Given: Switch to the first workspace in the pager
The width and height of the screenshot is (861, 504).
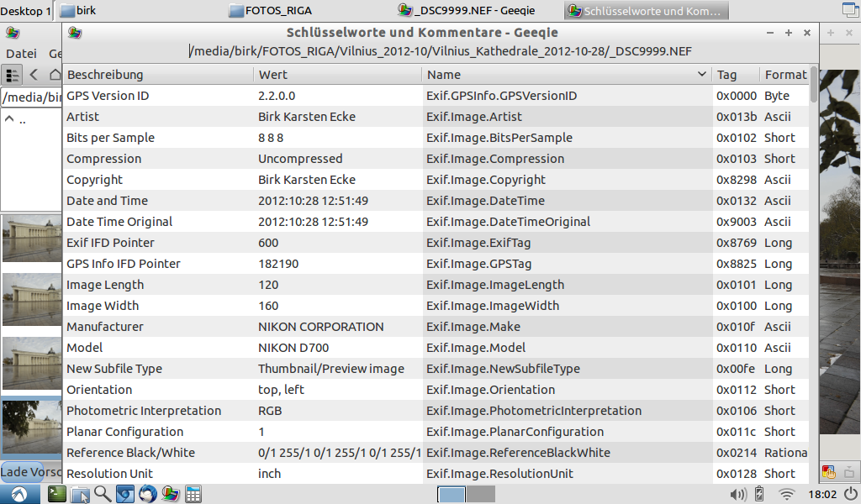Looking at the screenshot, I should pyautogui.click(x=452, y=495).
